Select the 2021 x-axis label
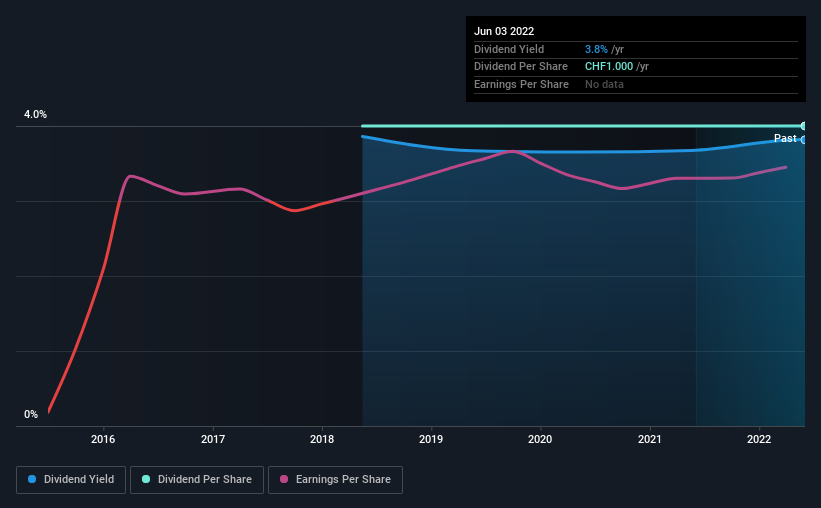Image resolution: width=821 pixels, height=508 pixels. pos(650,439)
